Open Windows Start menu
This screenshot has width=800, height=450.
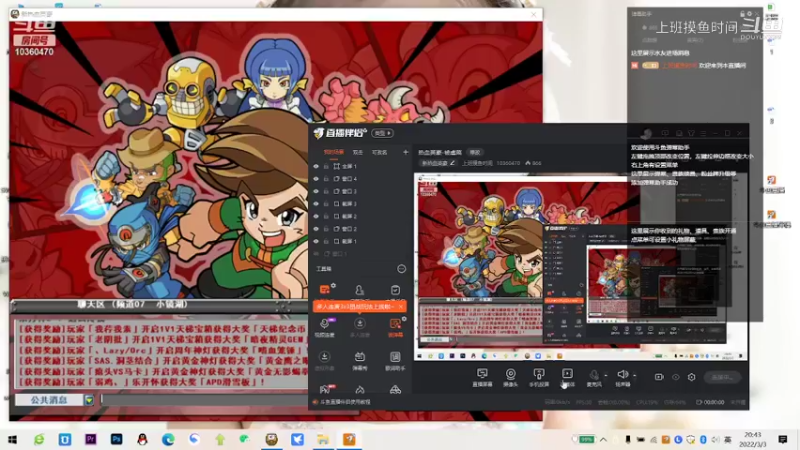coord(13,439)
